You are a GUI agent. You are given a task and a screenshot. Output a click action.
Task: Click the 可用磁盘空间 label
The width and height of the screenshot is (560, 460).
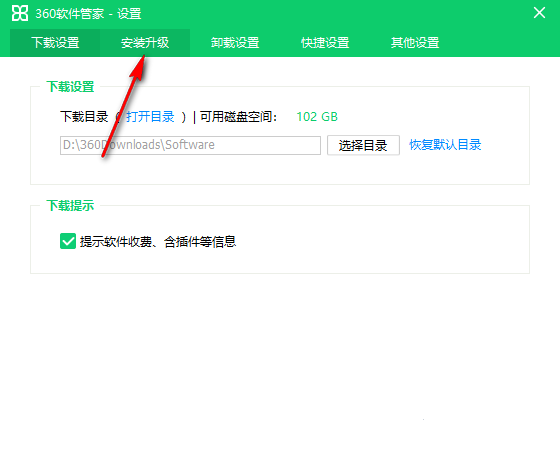(238, 117)
